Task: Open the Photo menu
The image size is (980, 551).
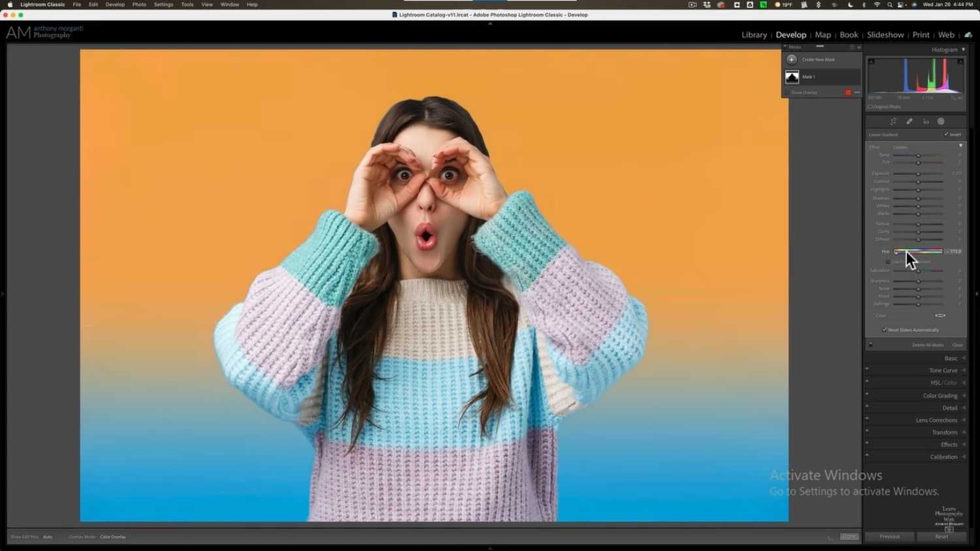Action: tap(139, 5)
